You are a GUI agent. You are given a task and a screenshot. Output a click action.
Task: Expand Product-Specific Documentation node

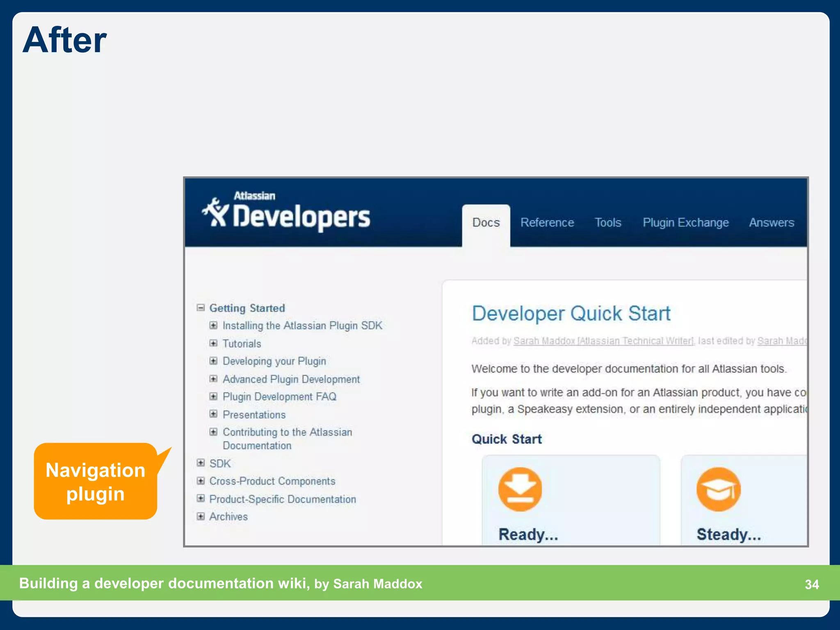pos(201,498)
